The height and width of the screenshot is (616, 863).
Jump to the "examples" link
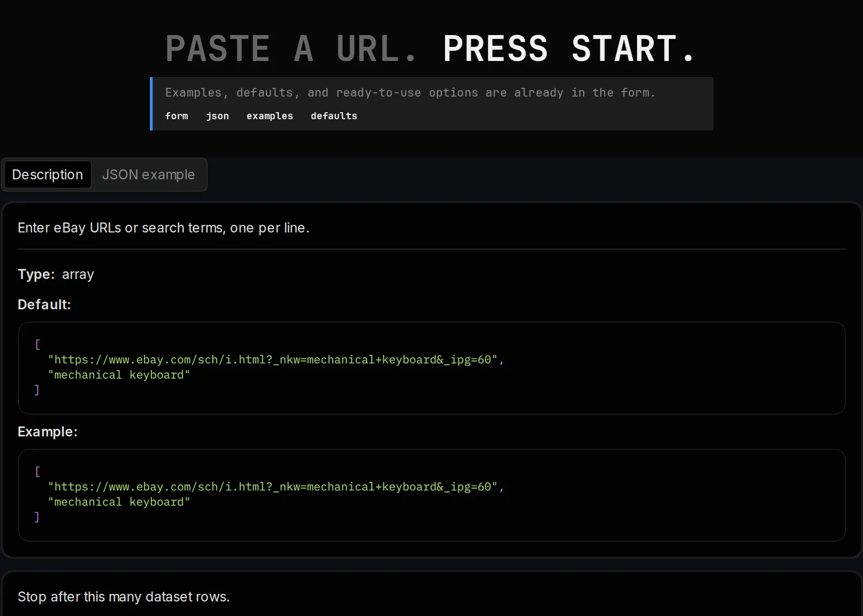click(270, 116)
